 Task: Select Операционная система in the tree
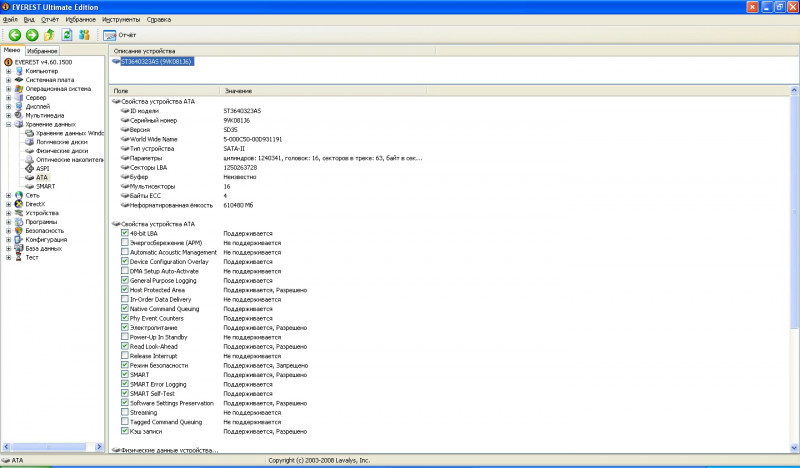point(58,89)
